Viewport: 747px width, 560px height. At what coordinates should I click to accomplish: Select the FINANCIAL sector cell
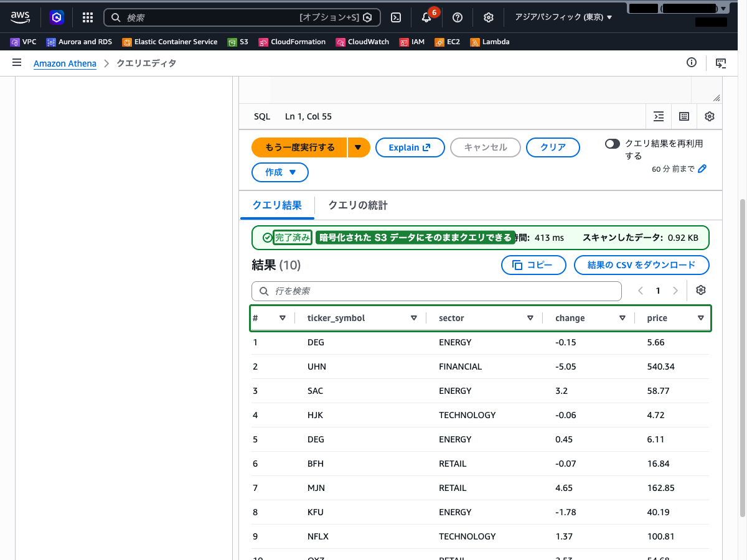coord(461,366)
